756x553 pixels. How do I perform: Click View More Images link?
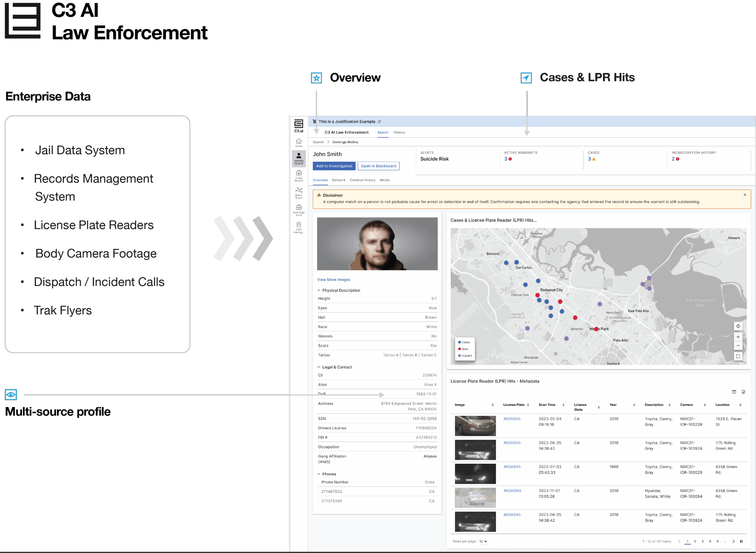point(334,280)
